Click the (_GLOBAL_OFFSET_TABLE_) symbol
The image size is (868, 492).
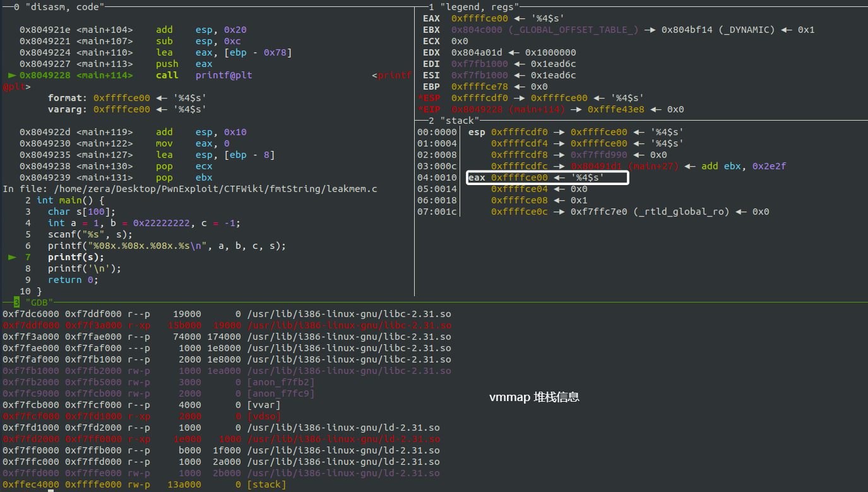(x=573, y=30)
